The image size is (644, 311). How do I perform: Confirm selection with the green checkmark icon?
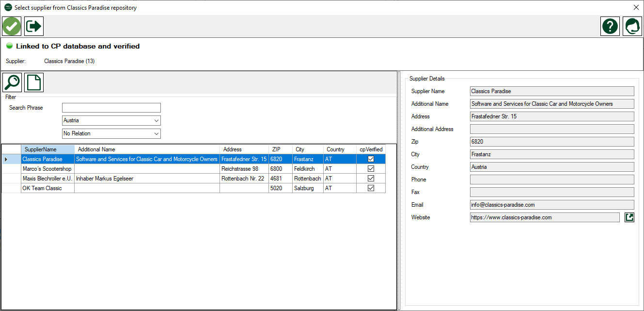click(12, 26)
